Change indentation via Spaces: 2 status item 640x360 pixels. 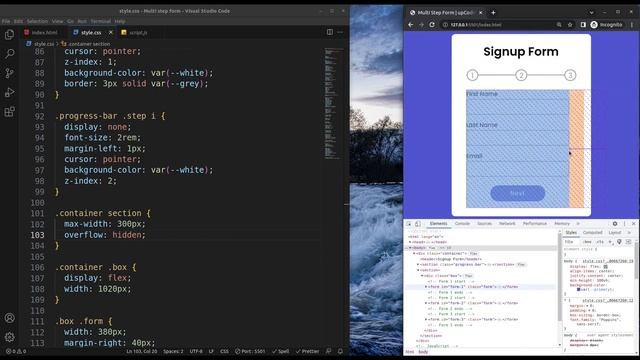click(173, 351)
